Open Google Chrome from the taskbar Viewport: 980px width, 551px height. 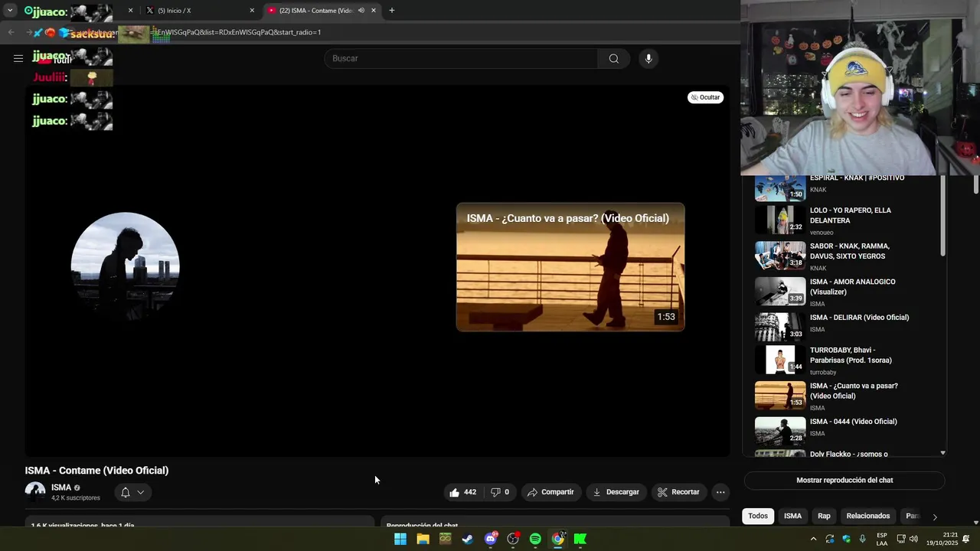tap(558, 539)
